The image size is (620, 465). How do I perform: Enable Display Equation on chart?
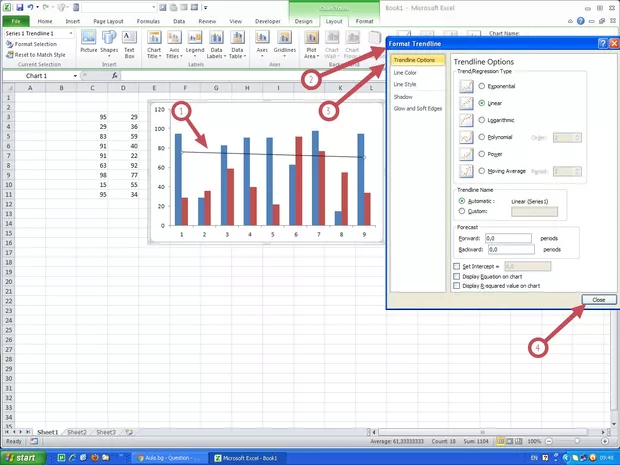click(x=457, y=276)
